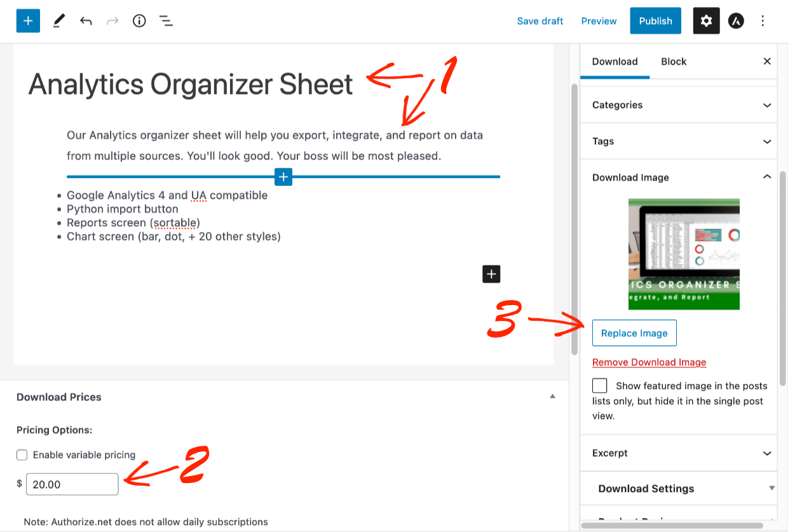Open the document list view outline
This screenshot has width=788, height=532.
pyautogui.click(x=166, y=20)
